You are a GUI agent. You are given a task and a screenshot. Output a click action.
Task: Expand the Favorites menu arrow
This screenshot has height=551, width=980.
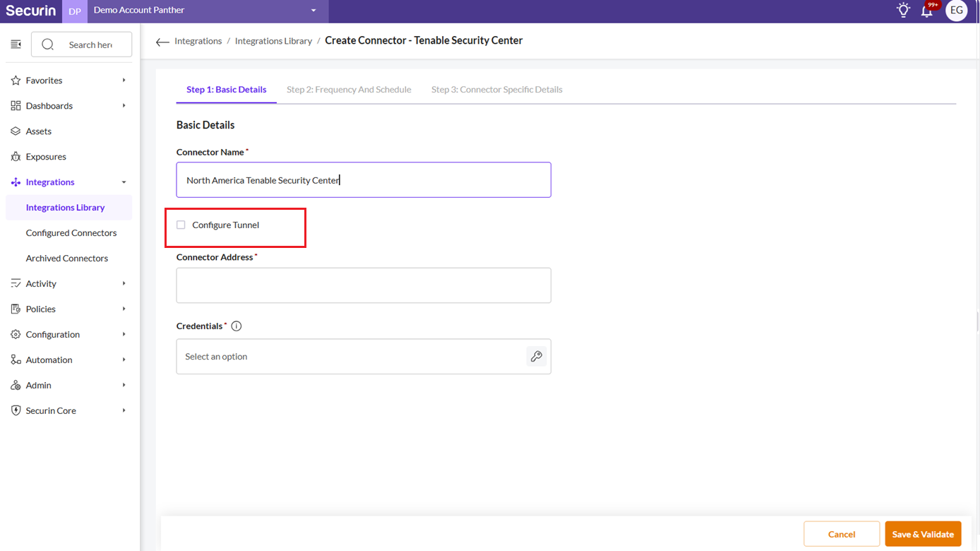[x=124, y=81]
